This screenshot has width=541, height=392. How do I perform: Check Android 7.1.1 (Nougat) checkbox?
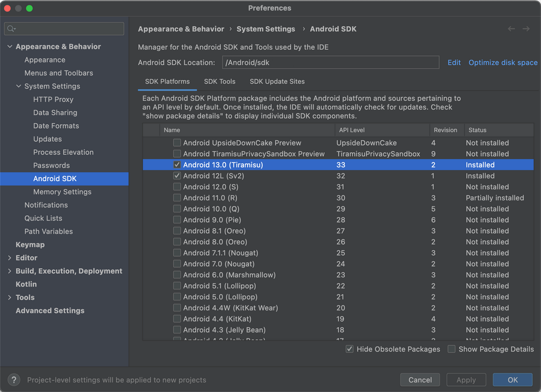point(177,253)
